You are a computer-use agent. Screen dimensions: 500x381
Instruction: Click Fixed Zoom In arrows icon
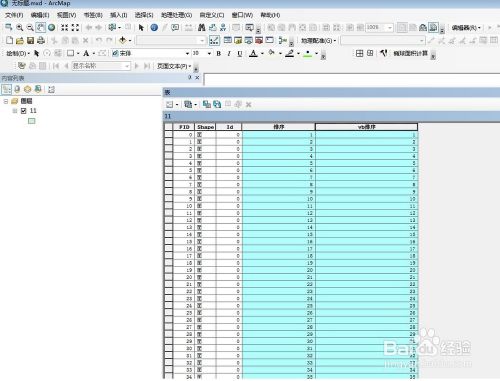(65, 28)
